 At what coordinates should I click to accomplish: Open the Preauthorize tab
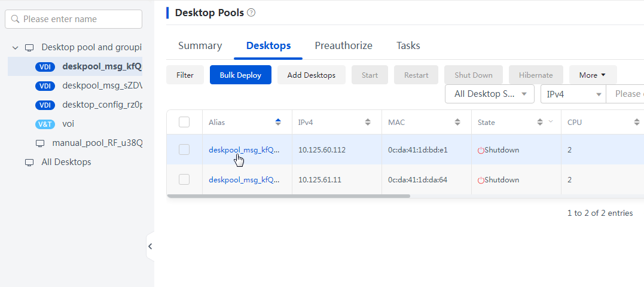pyautogui.click(x=343, y=45)
